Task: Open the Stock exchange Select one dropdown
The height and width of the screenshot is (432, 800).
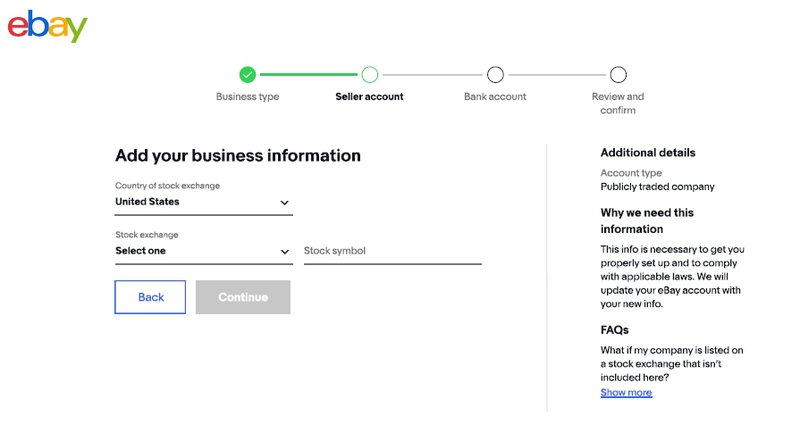Action: [204, 251]
